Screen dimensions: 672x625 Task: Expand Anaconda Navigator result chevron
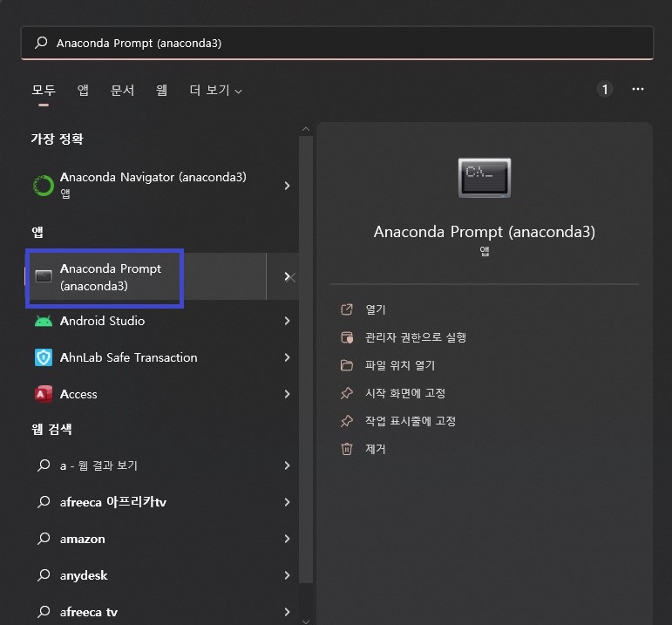click(x=287, y=186)
